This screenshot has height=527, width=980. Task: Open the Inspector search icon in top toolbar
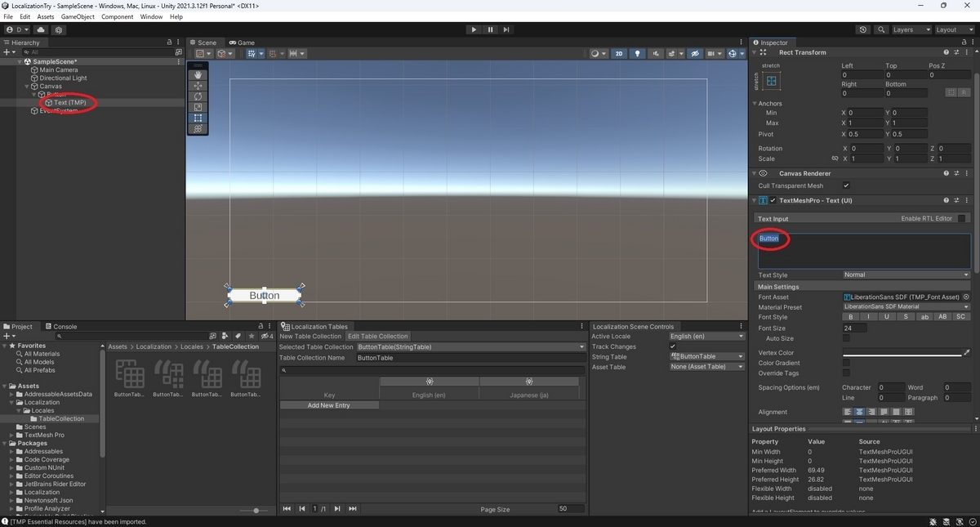881,29
